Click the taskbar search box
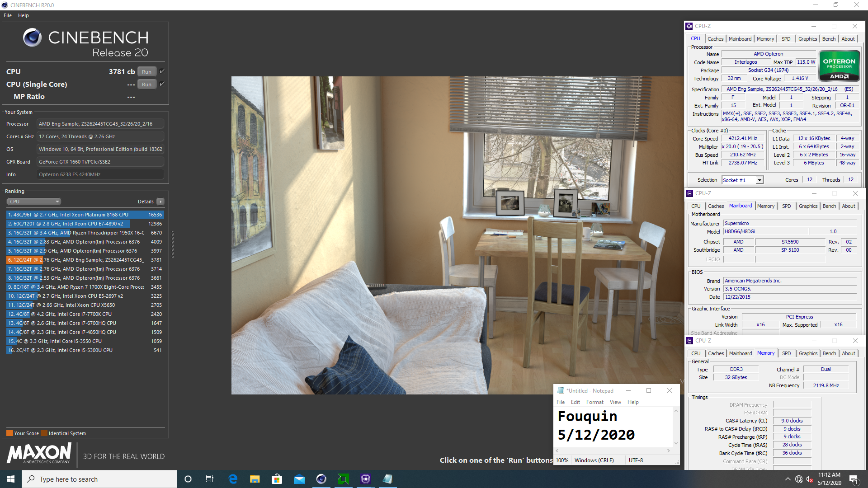The image size is (868, 488). [99, 479]
